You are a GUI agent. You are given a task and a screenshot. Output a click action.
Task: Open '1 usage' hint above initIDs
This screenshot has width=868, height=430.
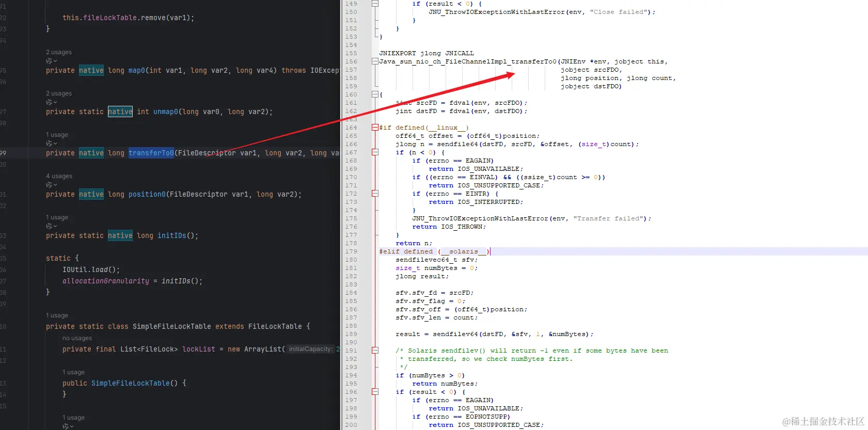pyautogui.click(x=57, y=217)
